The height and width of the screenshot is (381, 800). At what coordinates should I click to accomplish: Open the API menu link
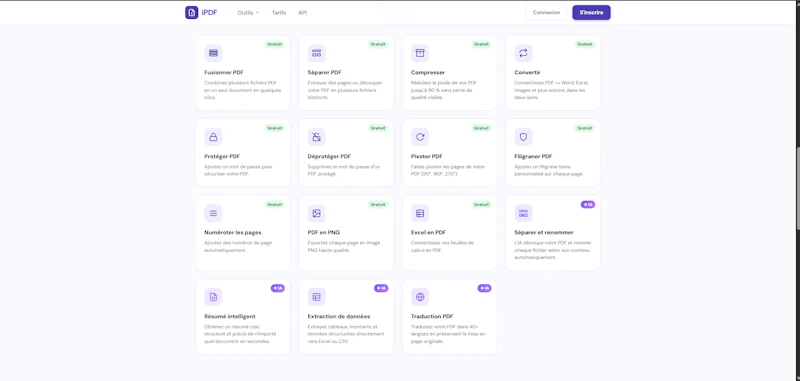click(303, 13)
